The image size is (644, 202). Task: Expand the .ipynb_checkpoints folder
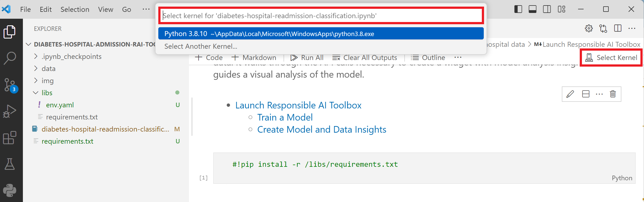point(36,56)
